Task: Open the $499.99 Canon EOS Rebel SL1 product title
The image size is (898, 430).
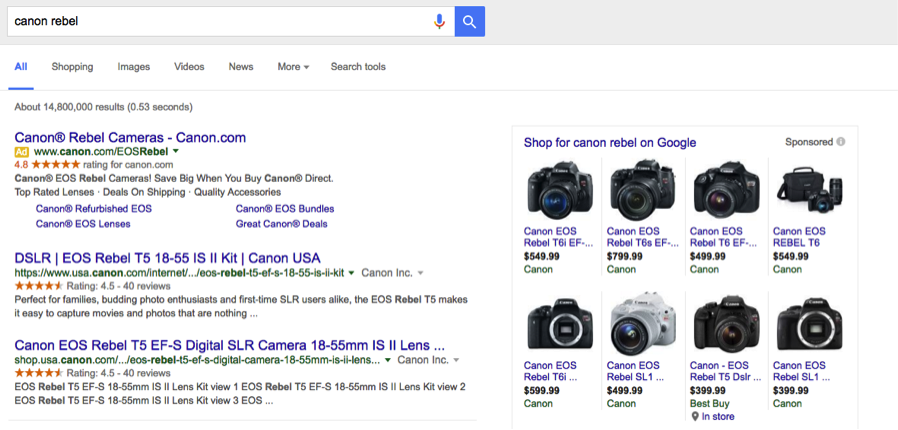Action: pos(635,371)
